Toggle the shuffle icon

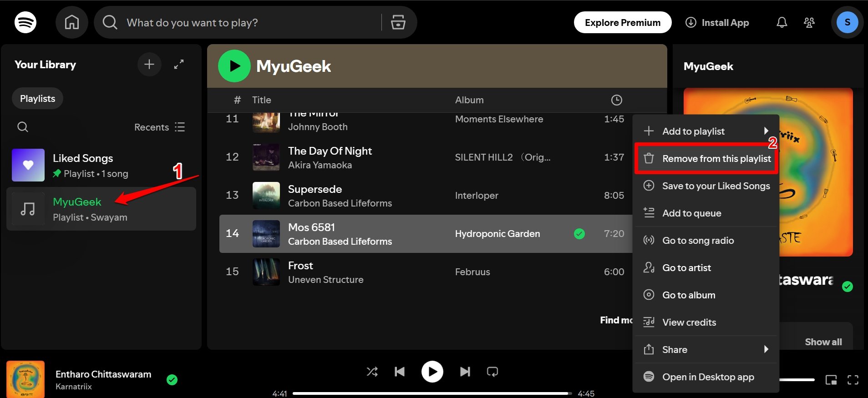(372, 372)
